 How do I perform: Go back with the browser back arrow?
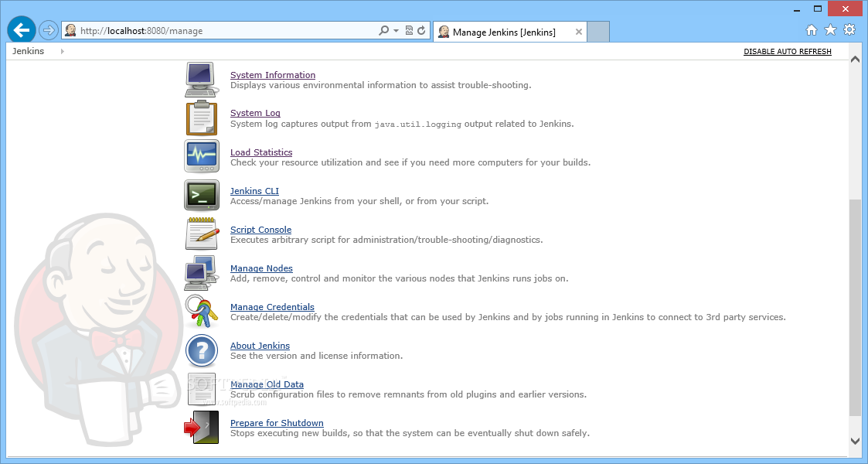tap(22, 30)
